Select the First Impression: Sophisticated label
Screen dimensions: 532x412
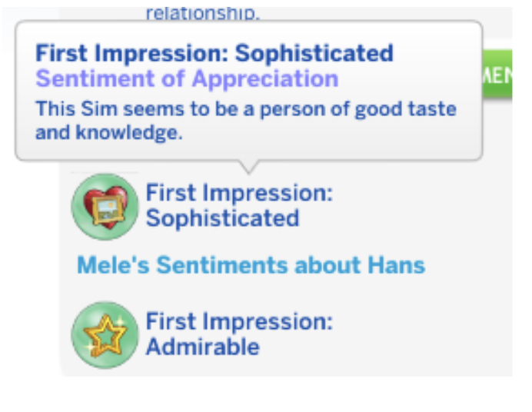tap(239, 205)
